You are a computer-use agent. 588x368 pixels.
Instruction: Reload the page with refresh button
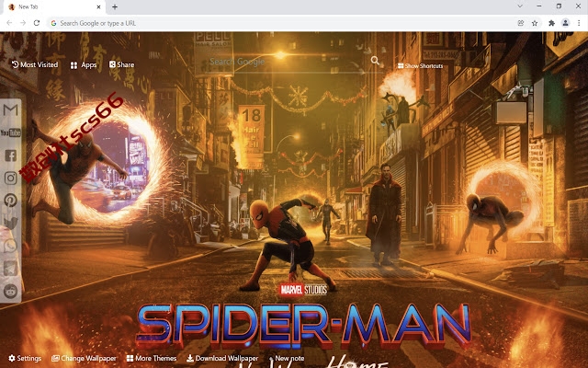37,23
